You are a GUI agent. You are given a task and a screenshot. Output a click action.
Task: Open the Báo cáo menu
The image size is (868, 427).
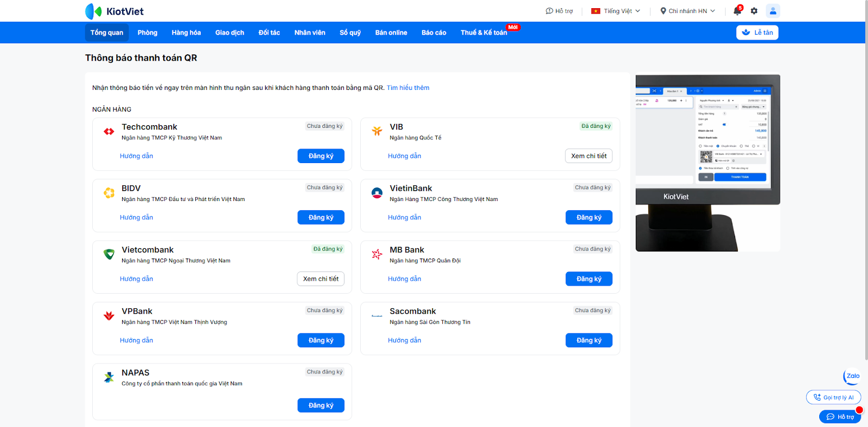tap(434, 33)
